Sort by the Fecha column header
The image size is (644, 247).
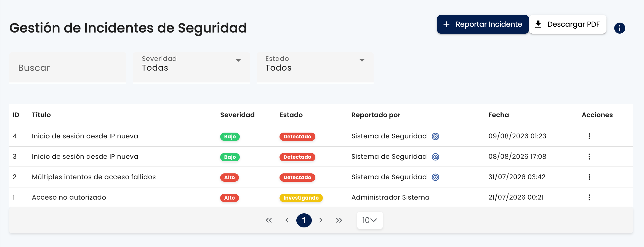[499, 115]
